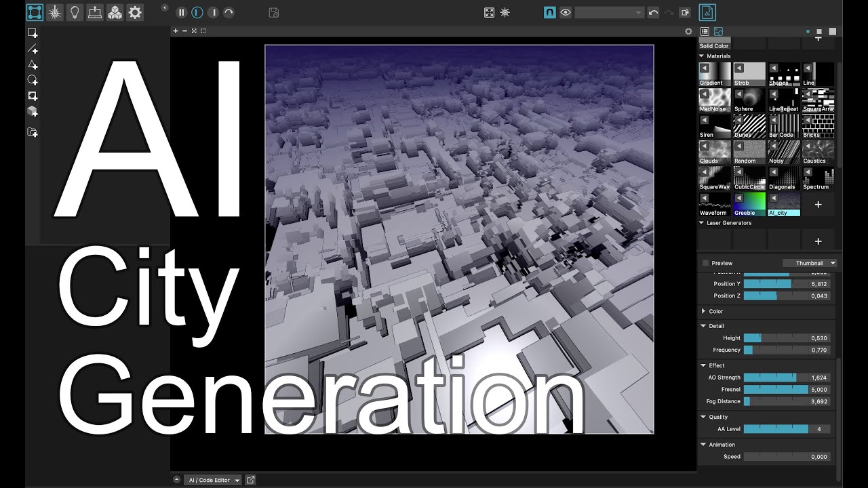Add a new surface group folder

pyautogui.click(x=33, y=132)
